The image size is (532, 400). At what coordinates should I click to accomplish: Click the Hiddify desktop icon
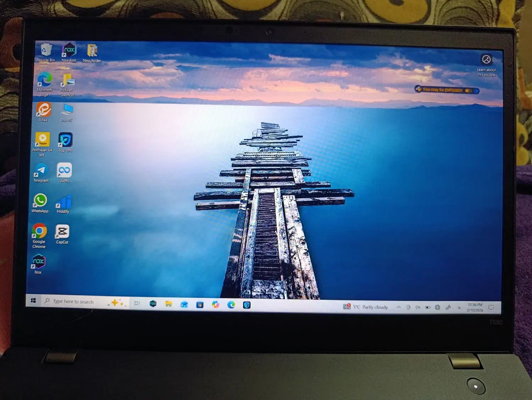pyautogui.click(x=64, y=202)
